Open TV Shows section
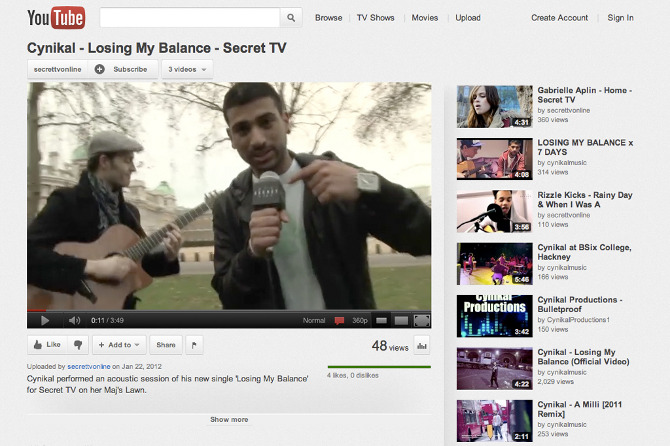 point(376,18)
